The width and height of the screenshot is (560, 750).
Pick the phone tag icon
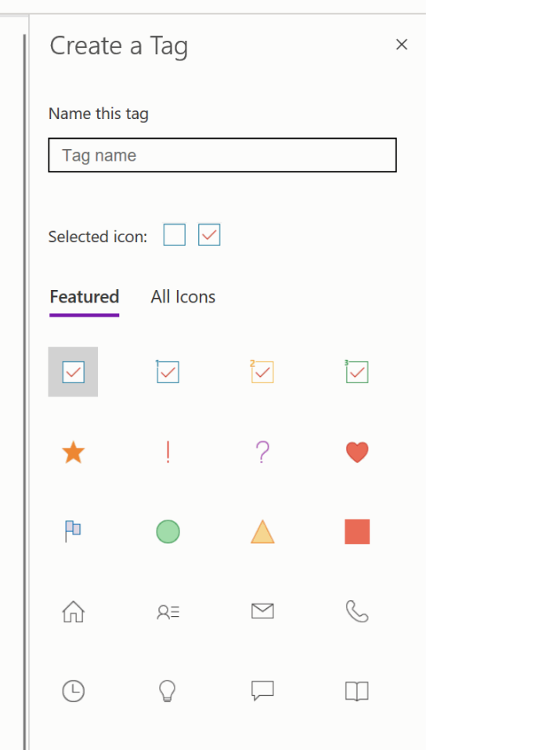[x=356, y=611]
